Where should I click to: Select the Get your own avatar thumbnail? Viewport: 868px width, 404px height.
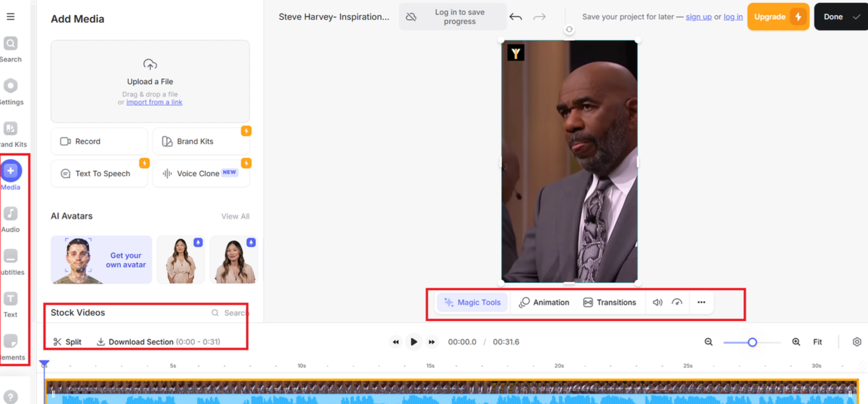point(101,260)
